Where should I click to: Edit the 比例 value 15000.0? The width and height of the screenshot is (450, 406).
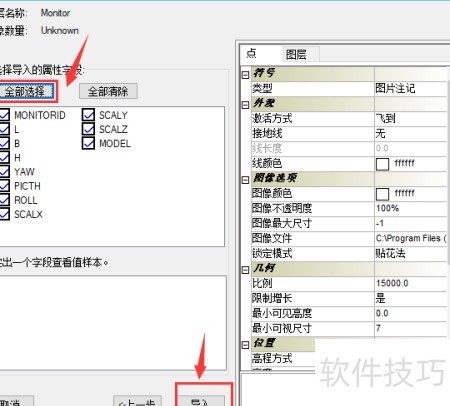[411, 283]
